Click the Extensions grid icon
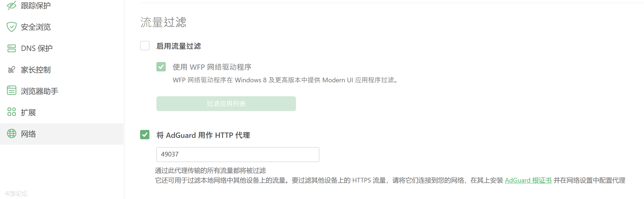 (11, 112)
